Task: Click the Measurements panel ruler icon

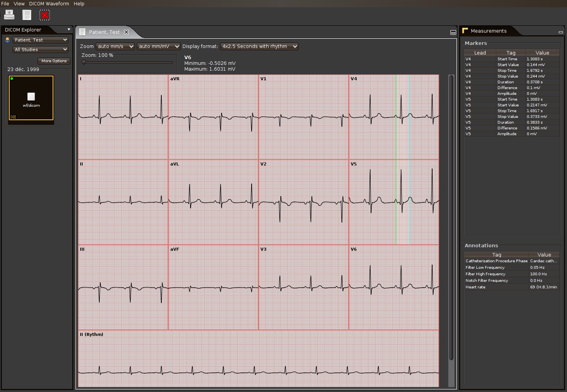Action: click(465, 31)
